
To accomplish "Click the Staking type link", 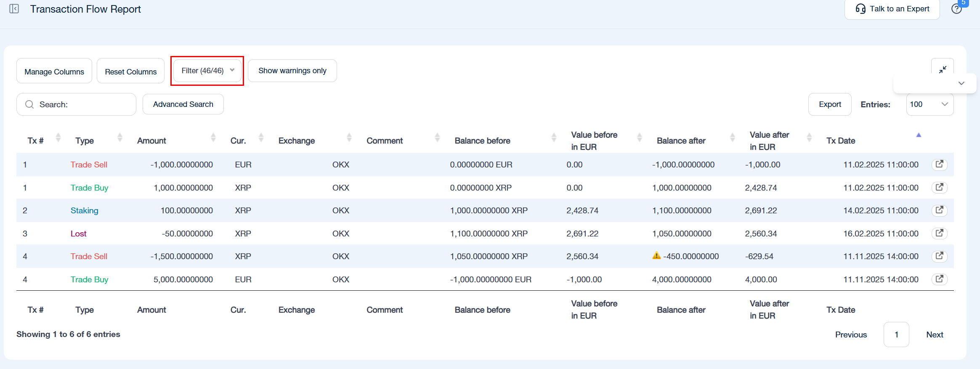I will 84,210.
